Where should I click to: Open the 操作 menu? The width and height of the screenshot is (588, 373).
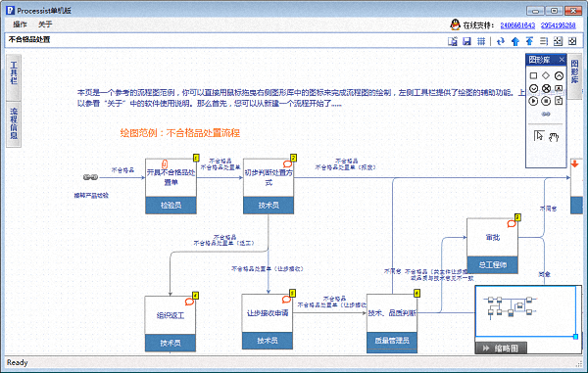coord(20,24)
